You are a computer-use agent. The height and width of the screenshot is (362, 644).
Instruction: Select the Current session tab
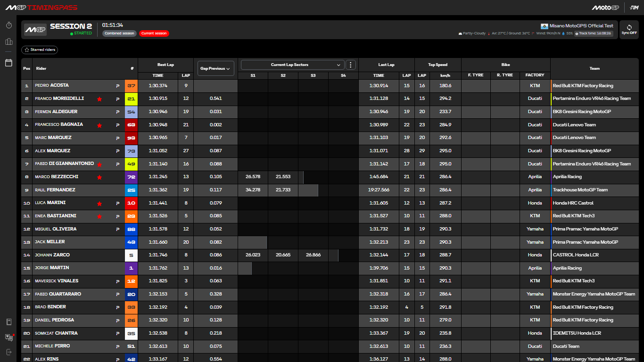(x=154, y=33)
